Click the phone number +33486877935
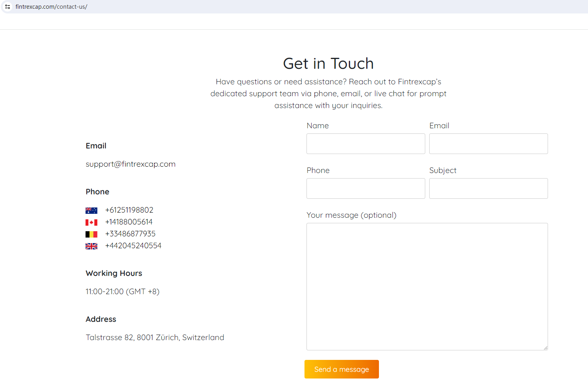The image size is (588, 388). (x=130, y=234)
